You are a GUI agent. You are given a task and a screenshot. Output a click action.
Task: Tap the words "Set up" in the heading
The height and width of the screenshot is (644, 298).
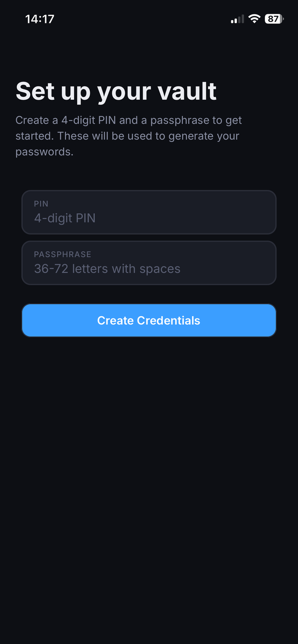tap(54, 91)
